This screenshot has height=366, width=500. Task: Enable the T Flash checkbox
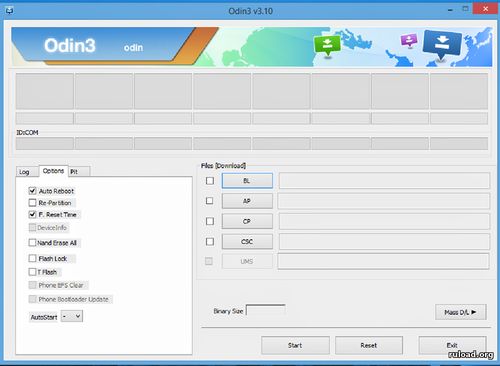32,272
